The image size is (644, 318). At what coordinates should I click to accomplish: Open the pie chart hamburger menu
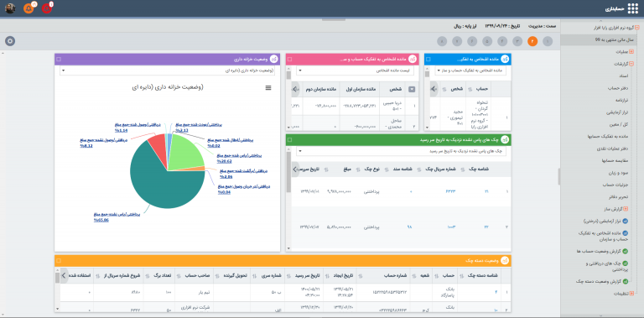click(268, 87)
